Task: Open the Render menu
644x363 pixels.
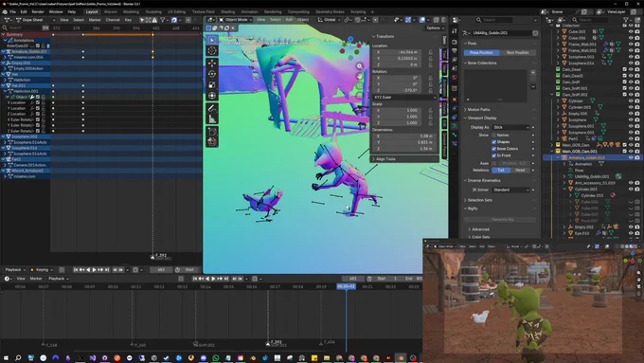Action: click(x=38, y=12)
